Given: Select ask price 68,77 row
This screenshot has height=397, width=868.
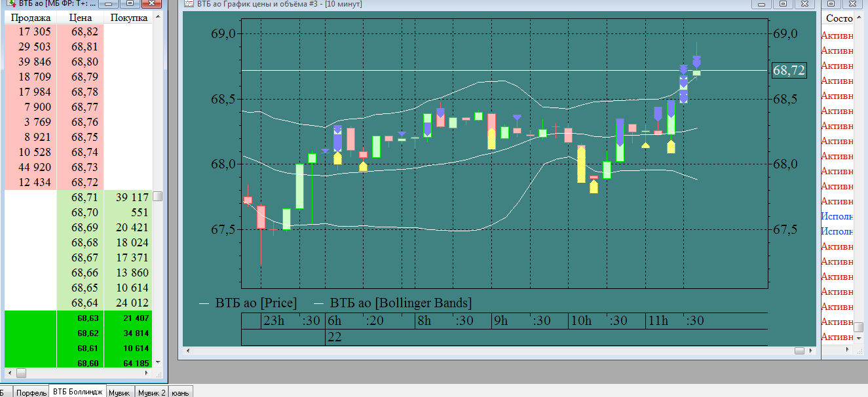Looking at the screenshot, I should click(x=81, y=107).
